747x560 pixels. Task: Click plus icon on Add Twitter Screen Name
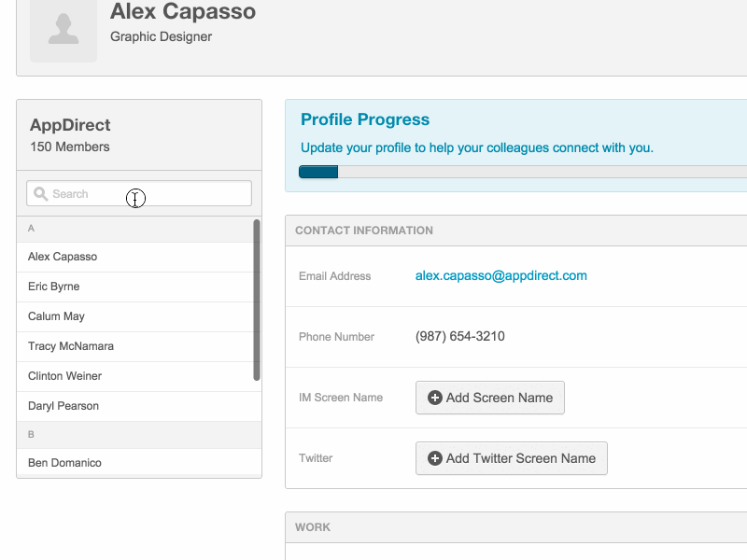[x=434, y=458]
